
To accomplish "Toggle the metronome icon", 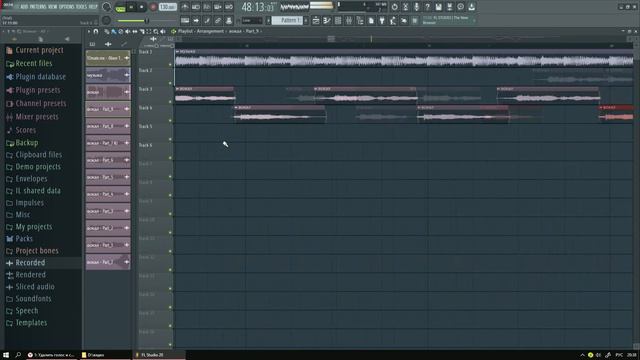I will tap(185, 7).
